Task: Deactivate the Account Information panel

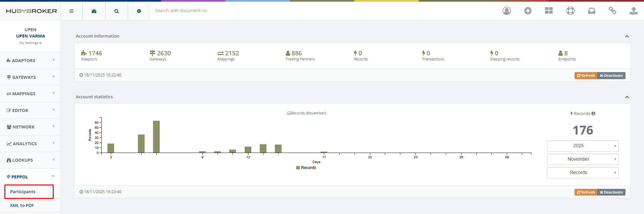Action: (x=611, y=75)
